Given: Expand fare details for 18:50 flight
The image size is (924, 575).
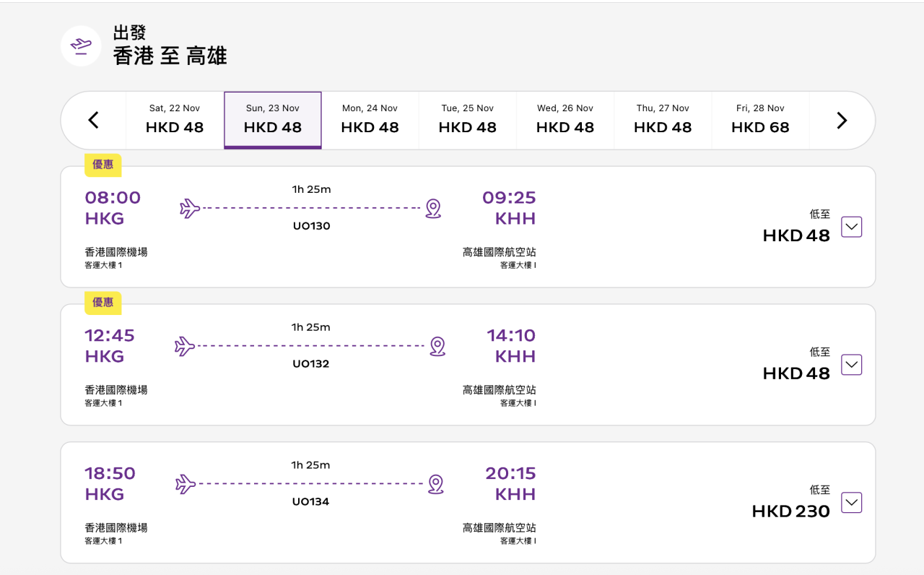Looking at the screenshot, I should 852,503.
